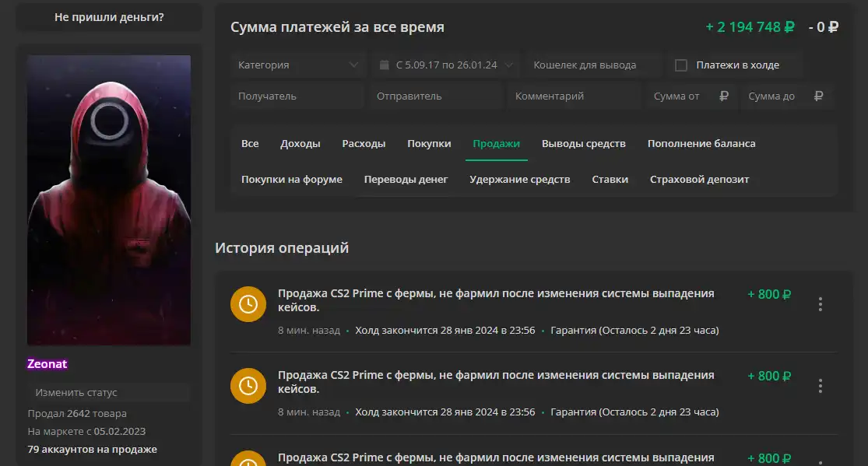Click "Продал 2642 товара" text

[77, 413]
